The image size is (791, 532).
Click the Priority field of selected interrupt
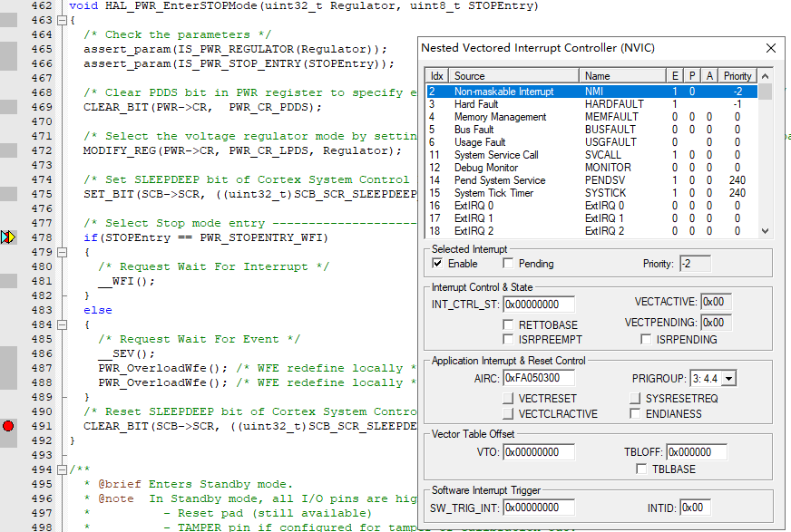click(695, 264)
